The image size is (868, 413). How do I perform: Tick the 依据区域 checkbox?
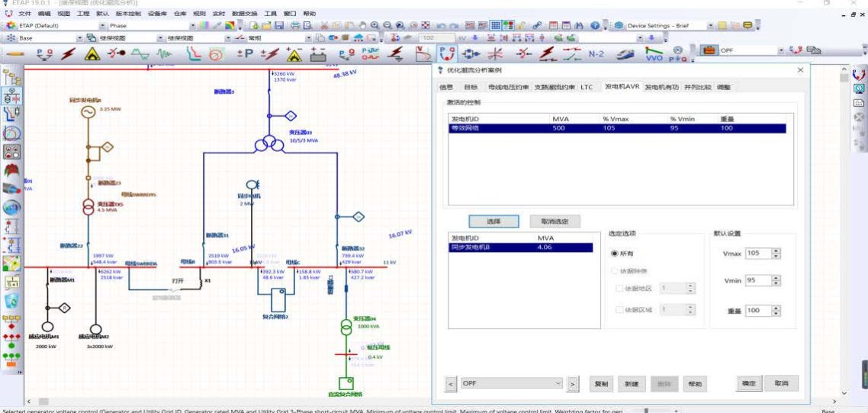[619, 309]
